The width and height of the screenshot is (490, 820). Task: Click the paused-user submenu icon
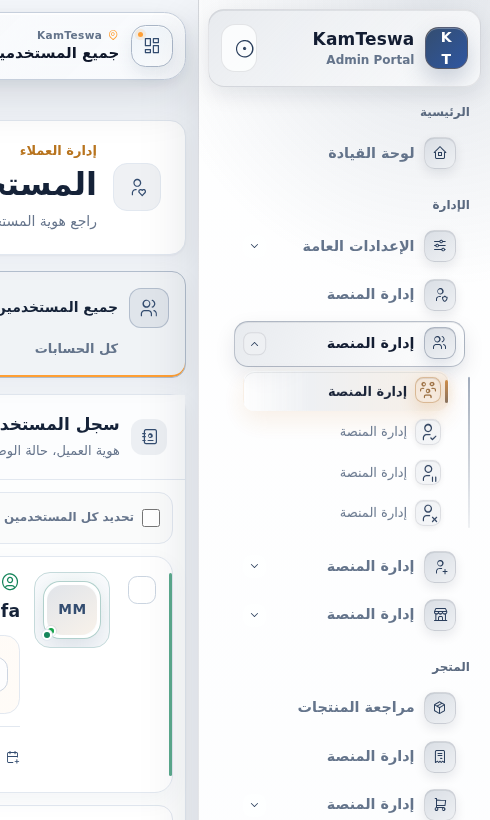pyautogui.click(x=428, y=473)
